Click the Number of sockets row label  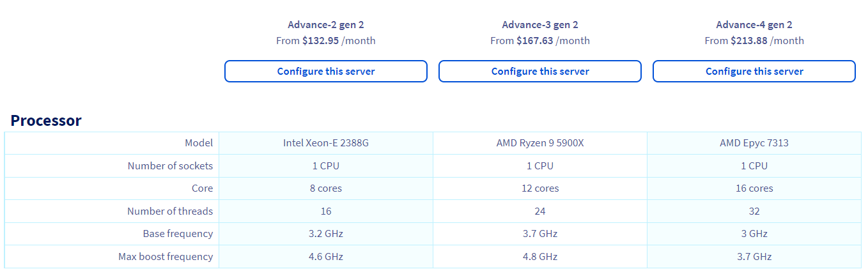tap(170, 166)
